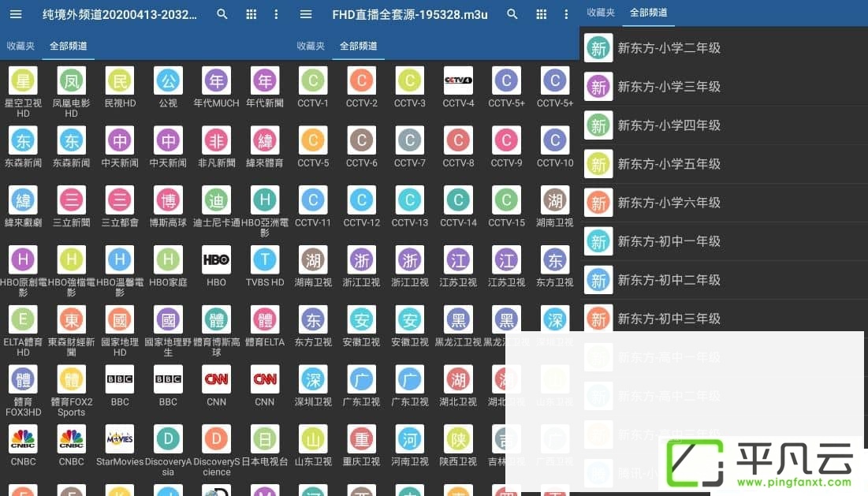Play CCTV-15 channel
The image size is (868, 496).
click(x=506, y=207)
